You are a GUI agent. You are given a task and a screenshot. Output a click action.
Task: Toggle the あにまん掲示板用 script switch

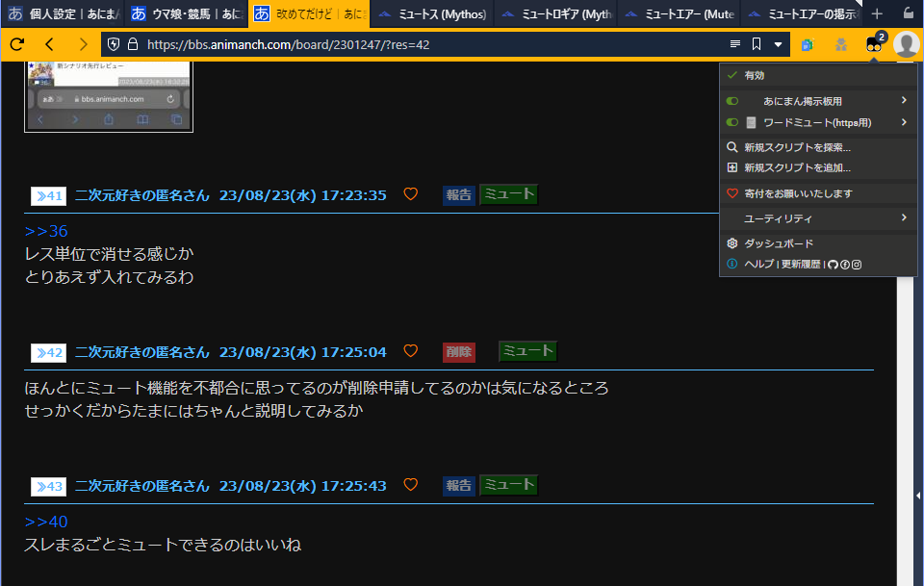(x=732, y=101)
